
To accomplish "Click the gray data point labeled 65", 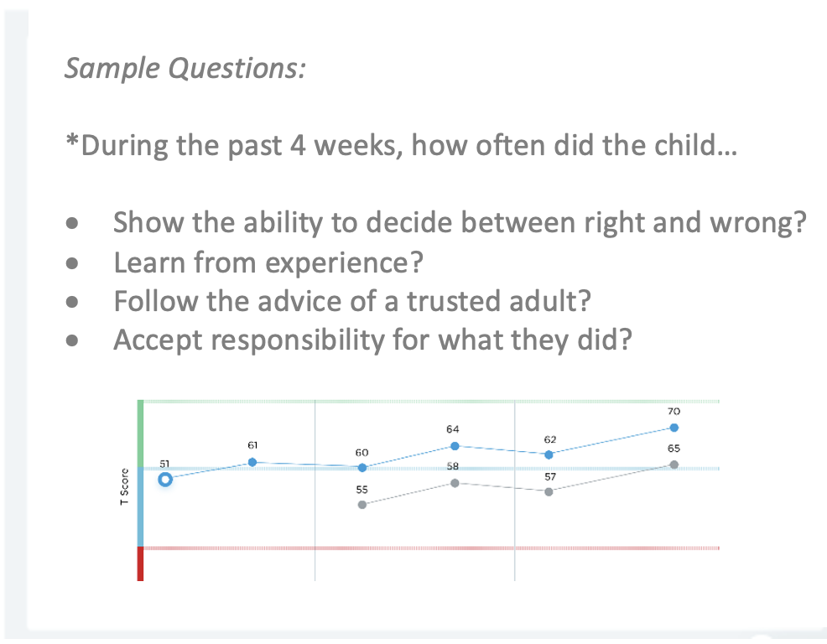I will pos(674,465).
